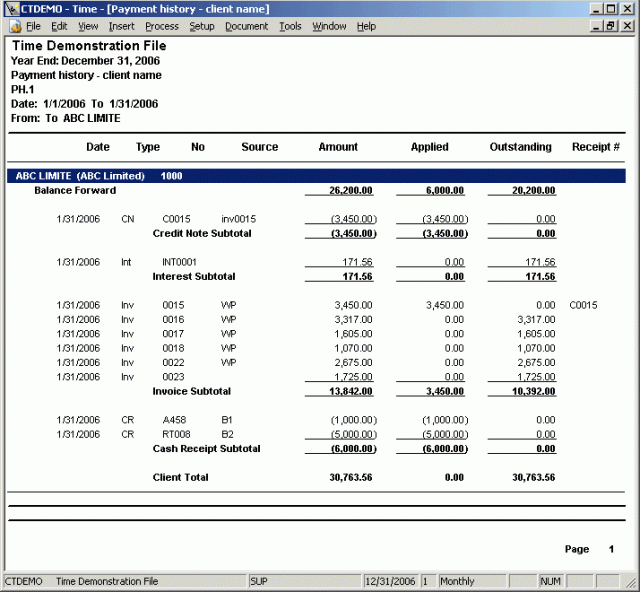Open the Document menu
This screenshot has height=592, width=640.
[x=246, y=26]
